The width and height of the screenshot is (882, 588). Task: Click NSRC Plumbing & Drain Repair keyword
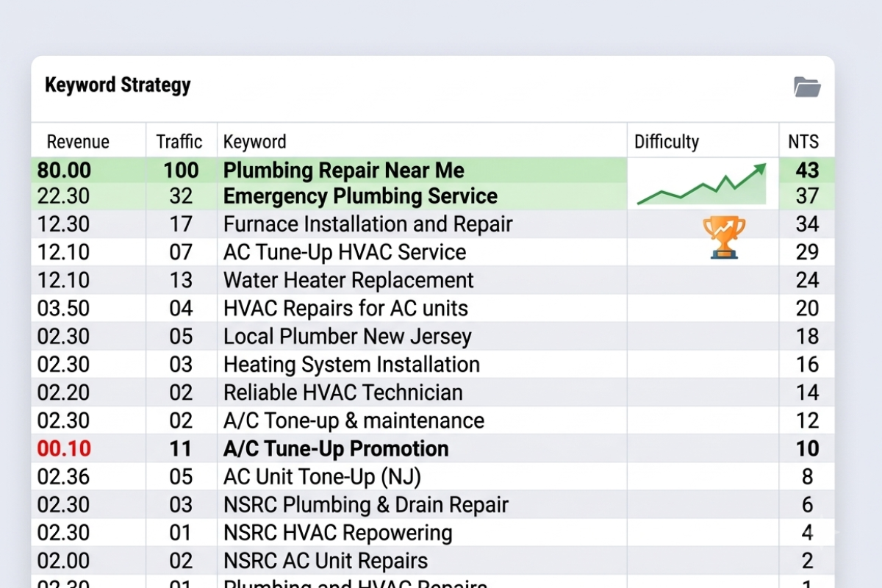(x=366, y=505)
